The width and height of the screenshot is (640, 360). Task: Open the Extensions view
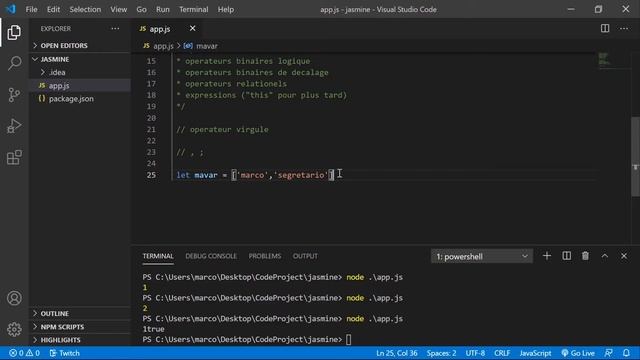click(14, 157)
